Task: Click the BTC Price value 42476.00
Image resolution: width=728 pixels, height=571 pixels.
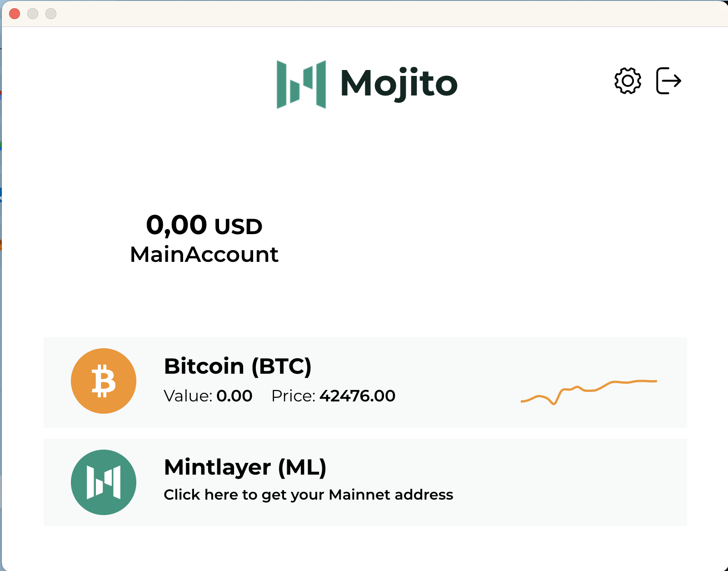Action: tap(357, 396)
